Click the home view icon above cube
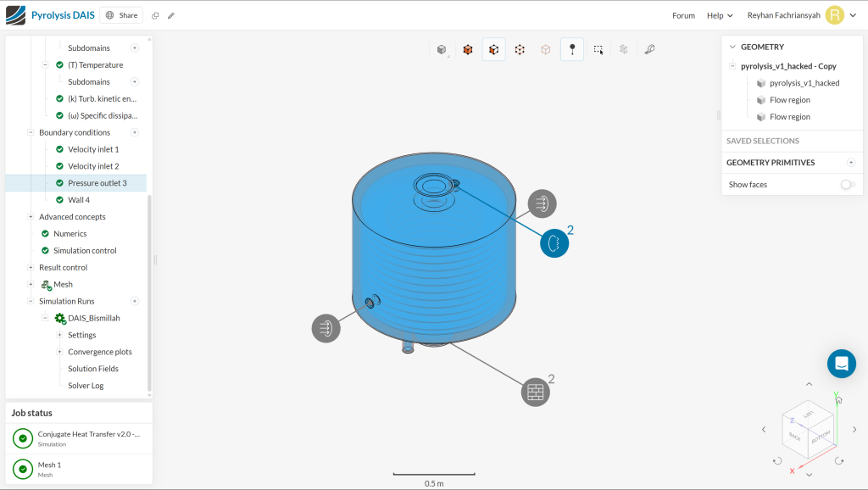This screenshot has height=490, width=868. tap(838, 400)
